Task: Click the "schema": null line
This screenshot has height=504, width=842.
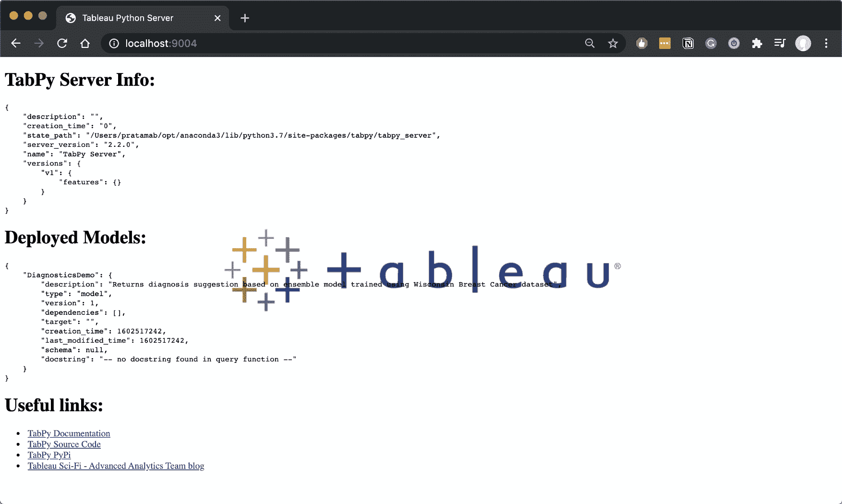Action: pyautogui.click(x=74, y=350)
